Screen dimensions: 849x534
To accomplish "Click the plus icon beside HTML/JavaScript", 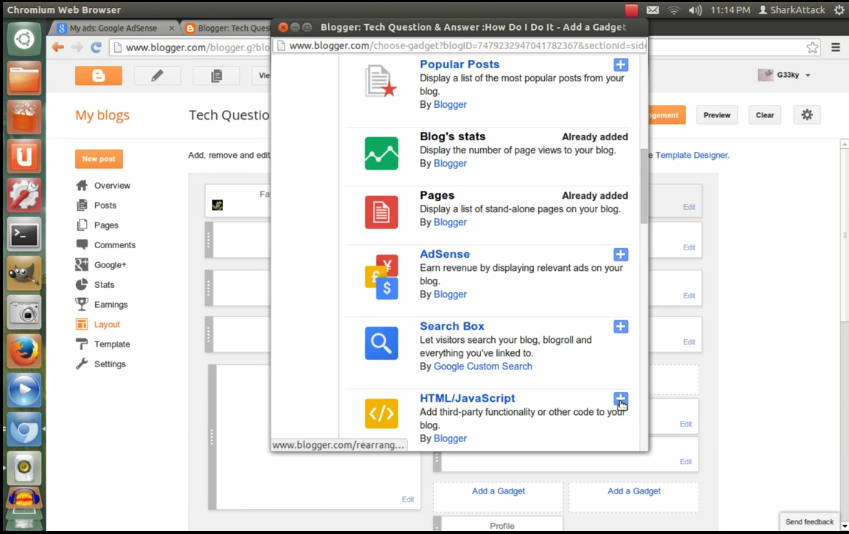I will pyautogui.click(x=621, y=399).
